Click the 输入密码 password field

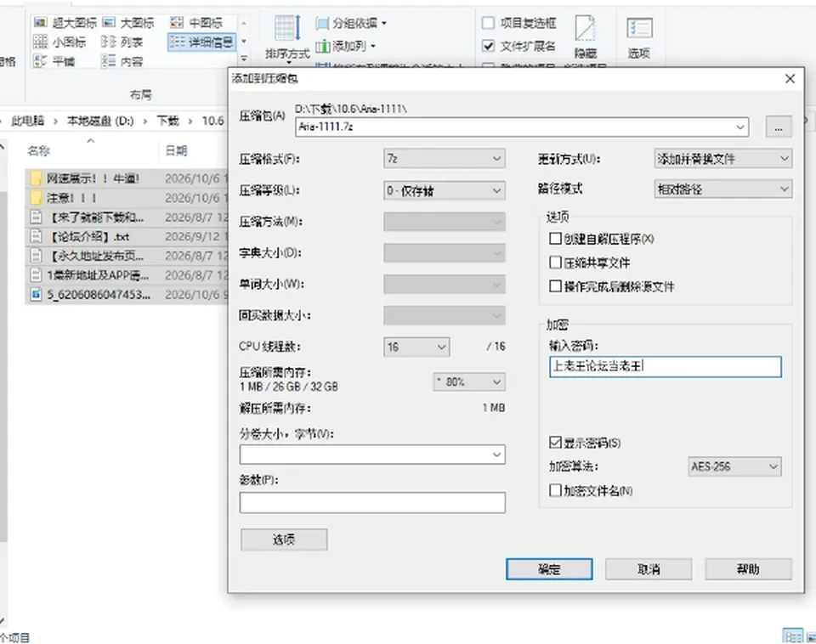pos(665,366)
